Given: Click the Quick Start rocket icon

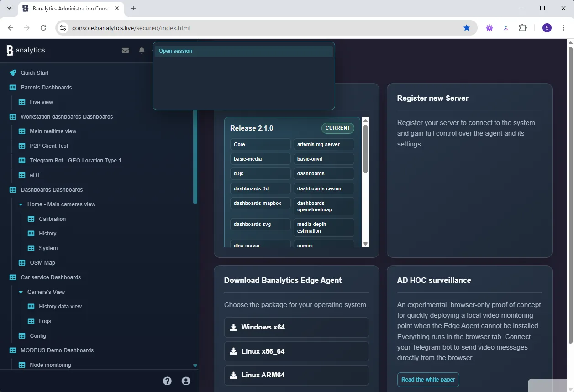Looking at the screenshot, I should (x=13, y=73).
